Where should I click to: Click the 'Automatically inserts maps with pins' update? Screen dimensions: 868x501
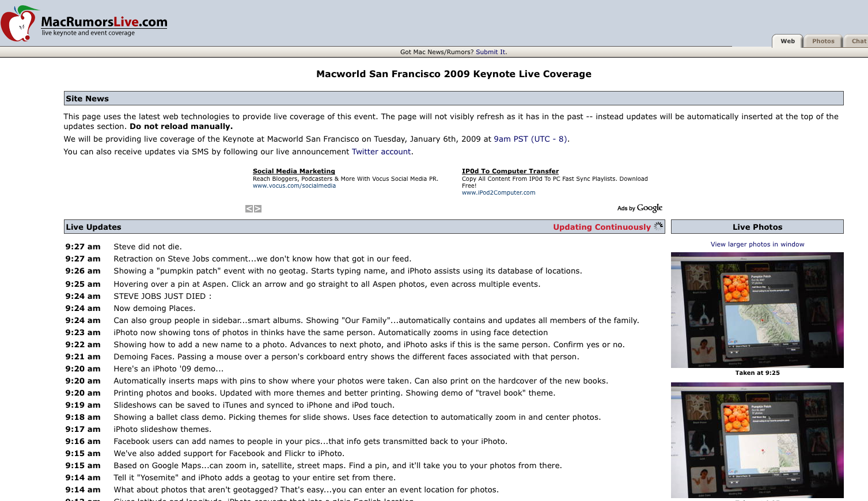[361, 381]
